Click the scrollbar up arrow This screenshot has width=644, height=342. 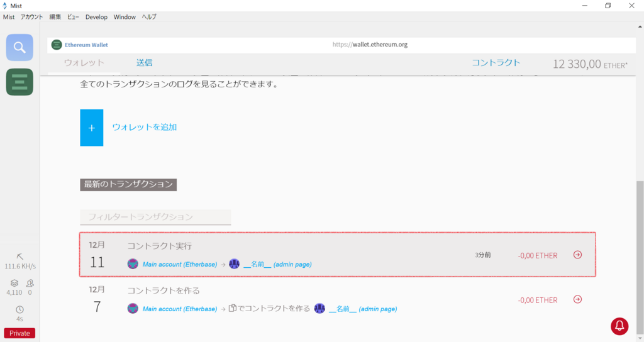640,26
